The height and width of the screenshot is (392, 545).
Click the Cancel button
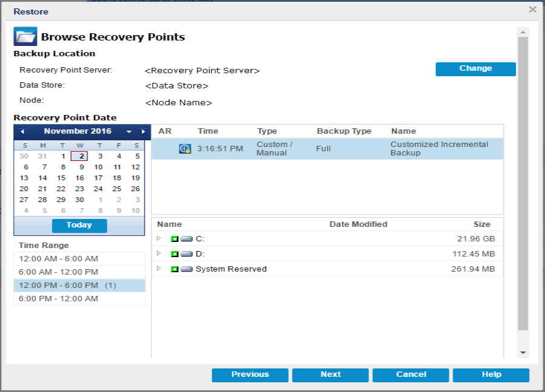point(411,375)
